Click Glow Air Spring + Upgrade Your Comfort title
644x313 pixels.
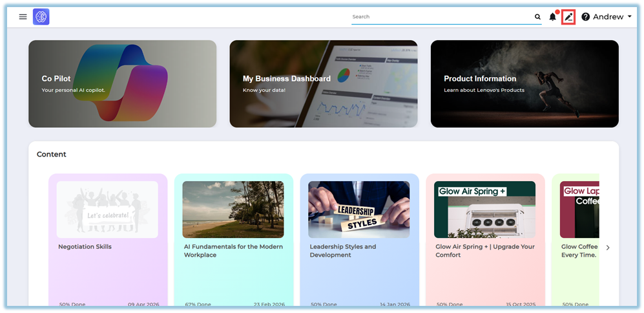(485, 251)
